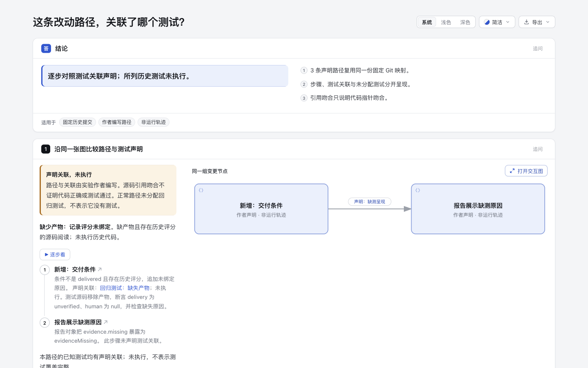The height and width of the screenshot is (368, 588).
Task: Click the 声明关联，未执行 notice heading
Action: click(69, 175)
